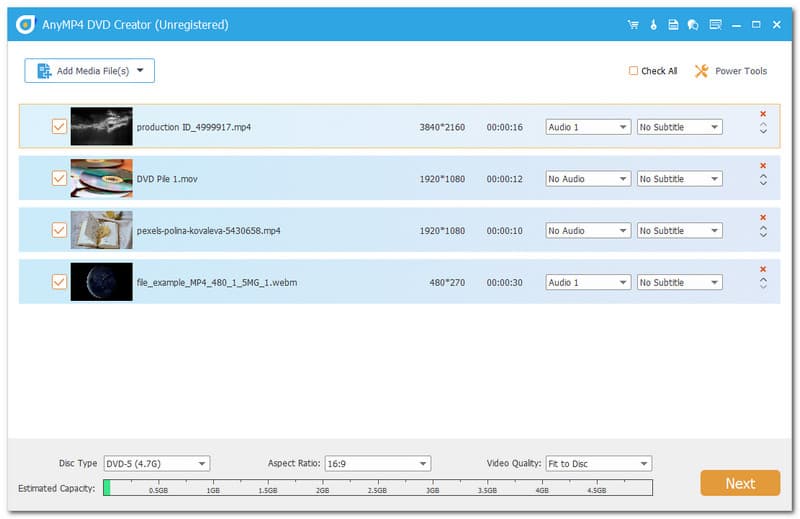Expand the Aspect Ratio 16:9 dropdown

(x=377, y=464)
